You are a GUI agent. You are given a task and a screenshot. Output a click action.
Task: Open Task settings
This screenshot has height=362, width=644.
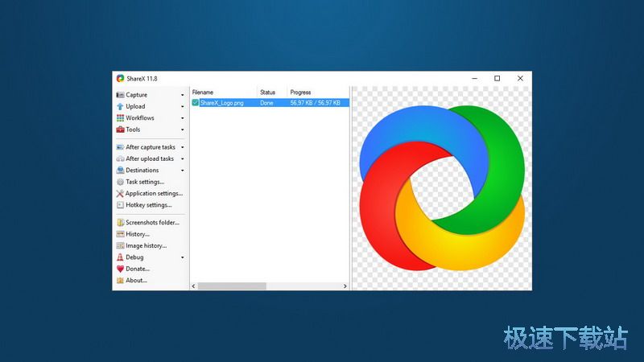[144, 182]
